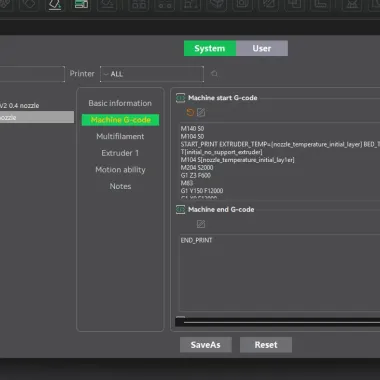Viewport: 380px width, 380px height.
Task: Open the Machine G-code section
Action: click(120, 120)
